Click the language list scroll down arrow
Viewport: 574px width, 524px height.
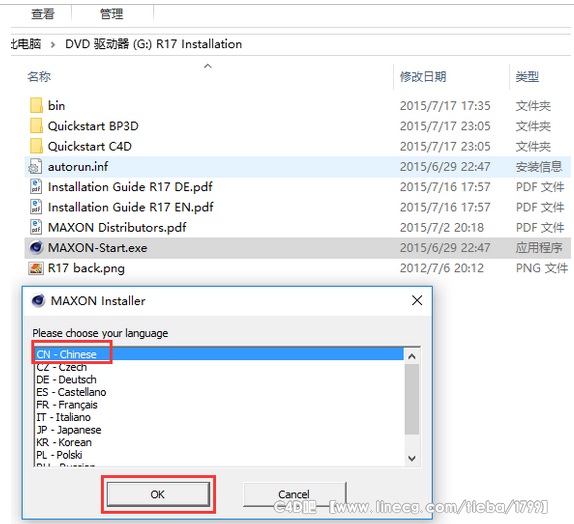[412, 458]
